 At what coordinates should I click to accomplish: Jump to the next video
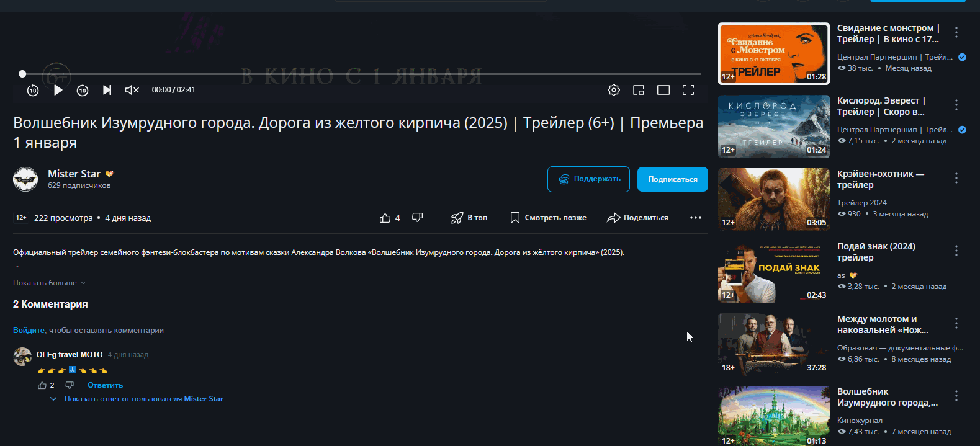(x=107, y=90)
